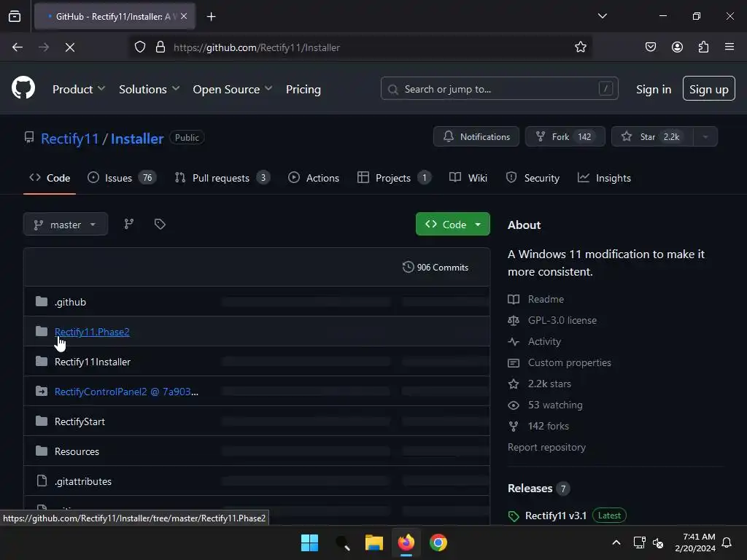Open Rectify11.Phase2 folder
Image resolution: width=747 pixels, height=560 pixels.
pos(92,332)
